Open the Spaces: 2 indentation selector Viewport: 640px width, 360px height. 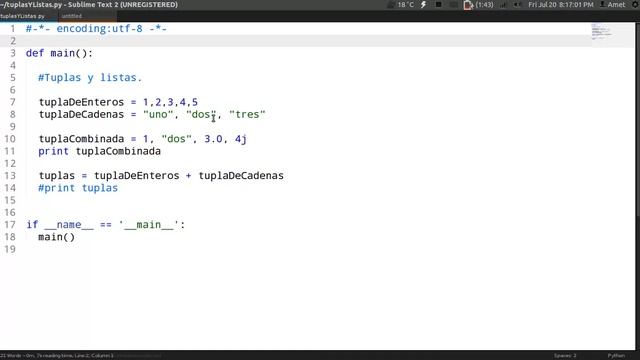[565, 356]
